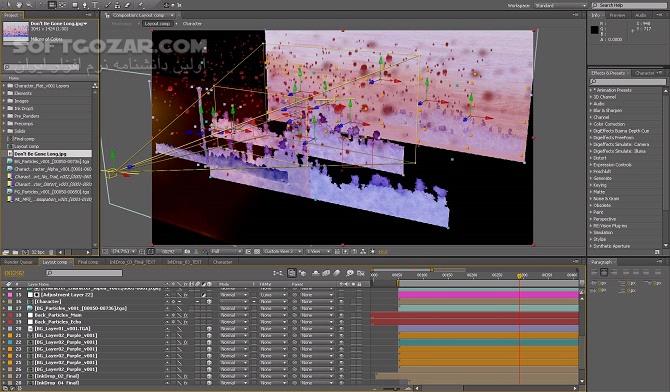Image resolution: width=670 pixels, height=392 pixels.
Task: Select Don't Be Gone Long.jpg in Project
Action: coord(40,153)
